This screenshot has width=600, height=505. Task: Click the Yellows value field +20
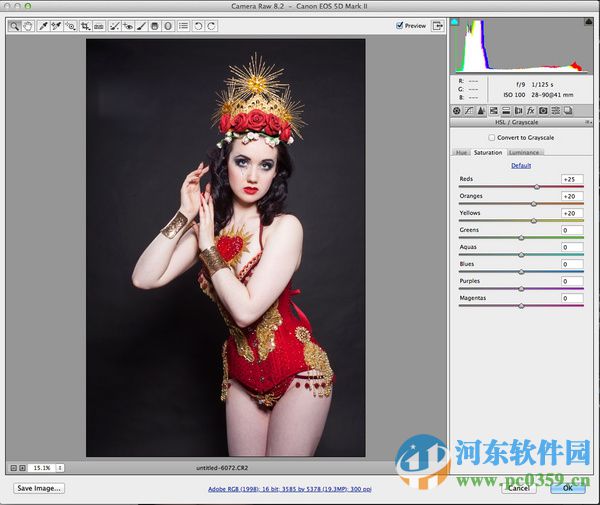point(572,213)
